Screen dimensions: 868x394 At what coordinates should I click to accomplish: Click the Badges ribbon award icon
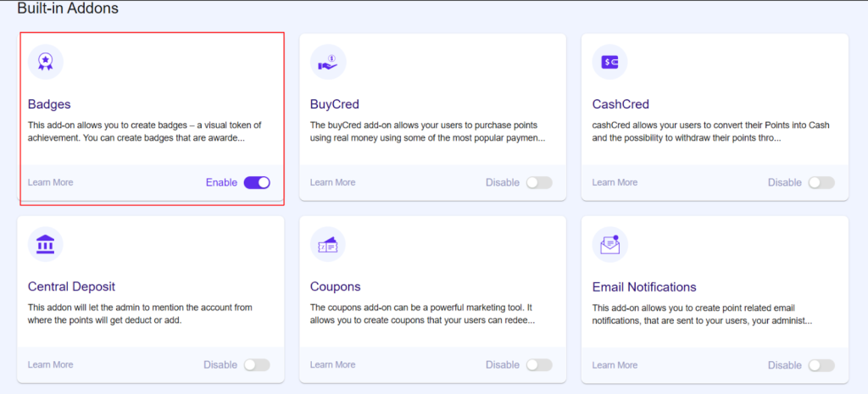pyautogui.click(x=46, y=62)
